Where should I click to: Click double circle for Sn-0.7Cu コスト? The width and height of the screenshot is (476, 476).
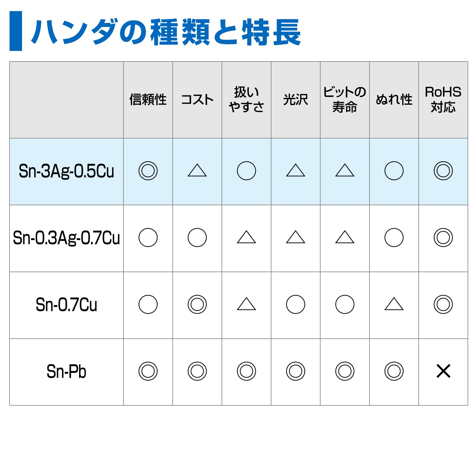197,304
